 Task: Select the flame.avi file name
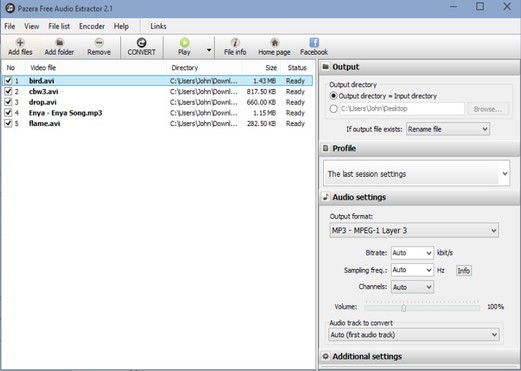tap(44, 123)
